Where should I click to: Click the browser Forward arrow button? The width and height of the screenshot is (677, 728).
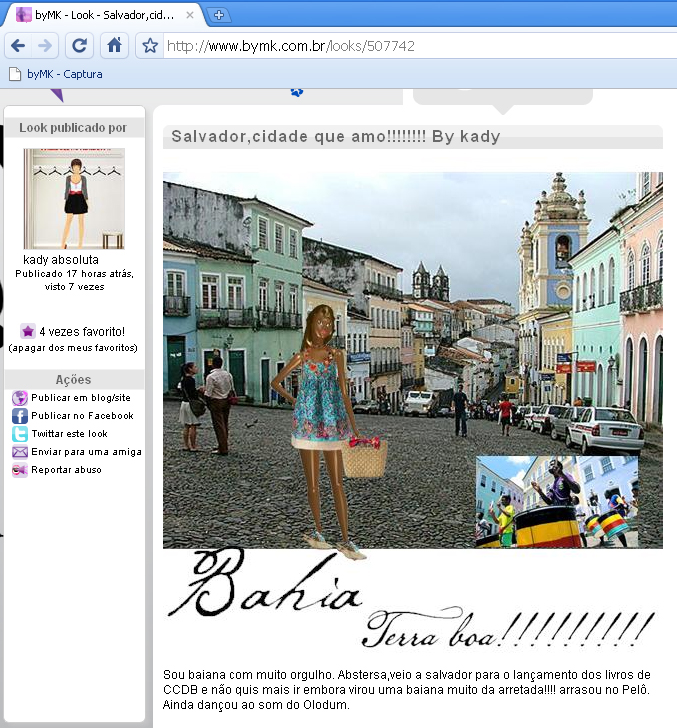pyautogui.click(x=45, y=45)
